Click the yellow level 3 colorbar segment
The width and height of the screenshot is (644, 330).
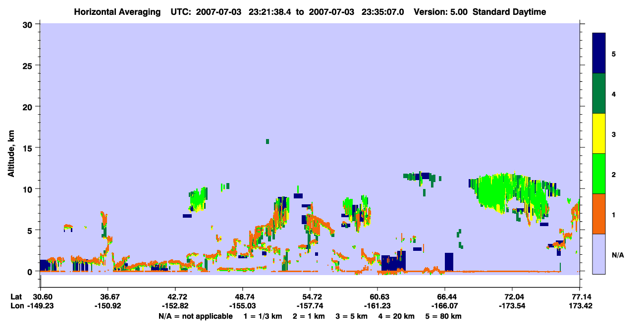point(599,134)
